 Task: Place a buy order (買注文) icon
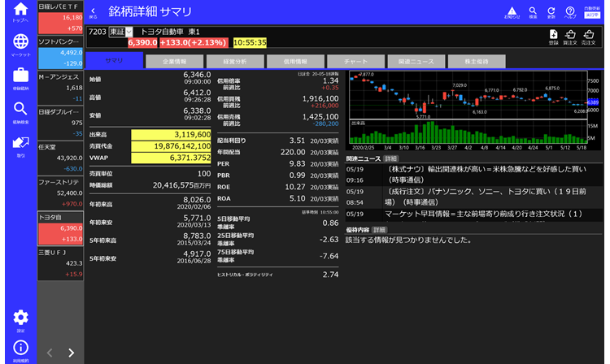click(x=570, y=37)
